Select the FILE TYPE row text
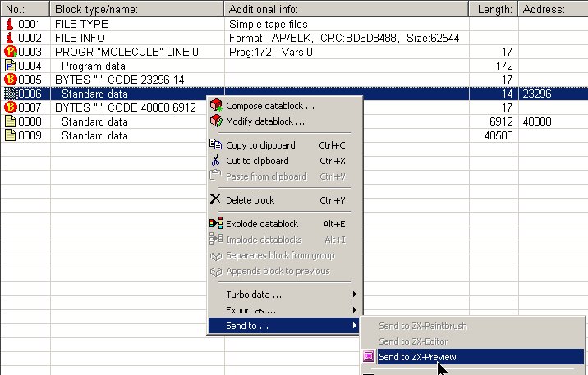Viewport: 588px width, 375px height. (x=81, y=24)
